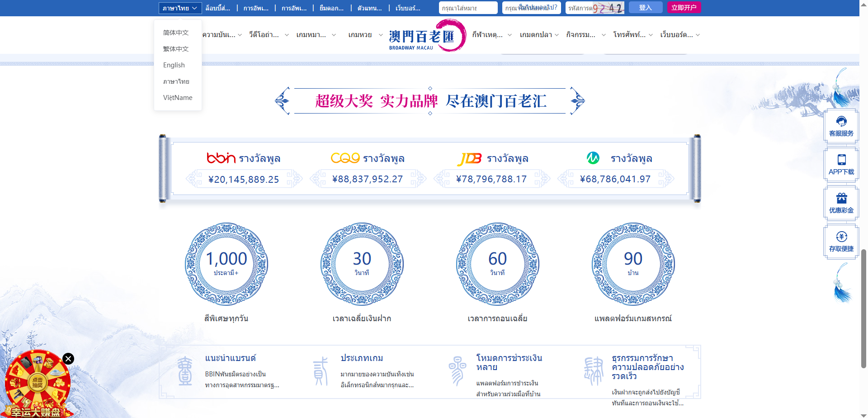Click the ล็อบบี้ส… top bar link

[218, 8]
